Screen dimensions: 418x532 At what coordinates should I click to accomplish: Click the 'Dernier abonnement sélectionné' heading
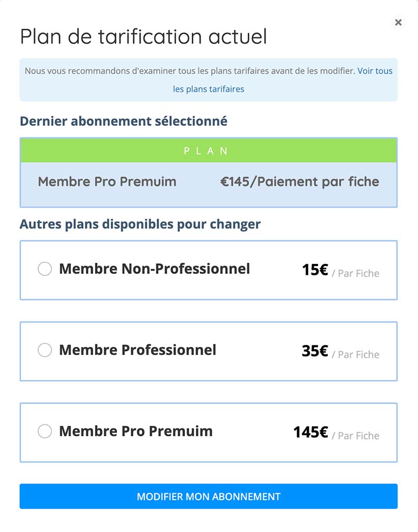coord(123,121)
